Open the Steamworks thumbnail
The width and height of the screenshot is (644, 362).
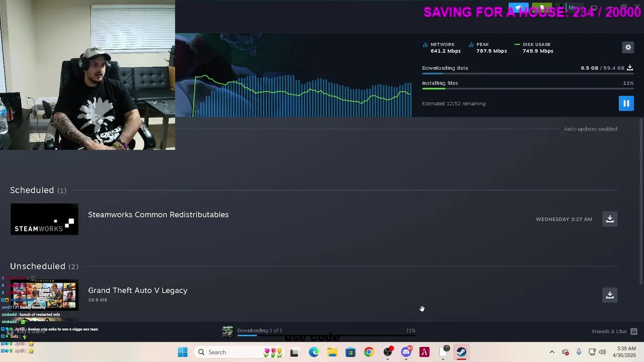tap(44, 219)
